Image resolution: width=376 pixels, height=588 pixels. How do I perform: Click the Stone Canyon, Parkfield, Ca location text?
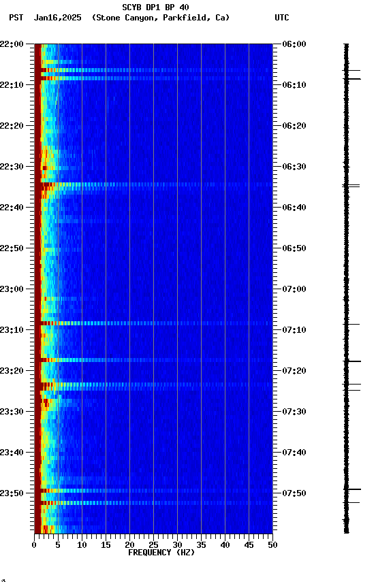(x=161, y=18)
